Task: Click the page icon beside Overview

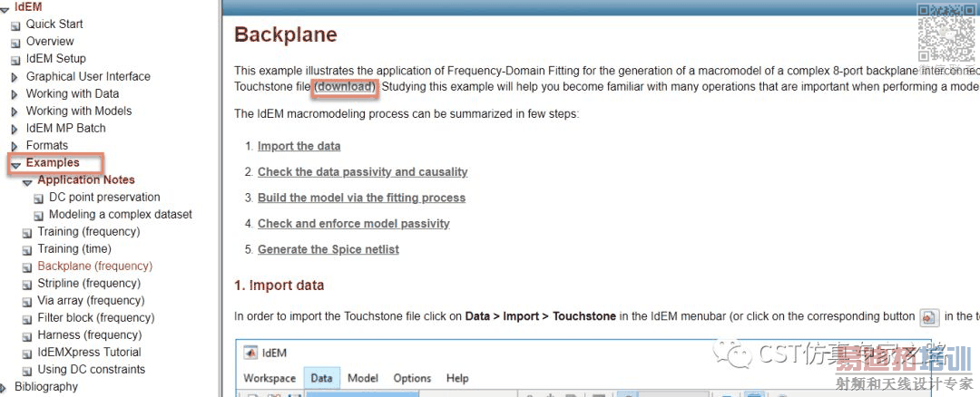Action: [16, 44]
